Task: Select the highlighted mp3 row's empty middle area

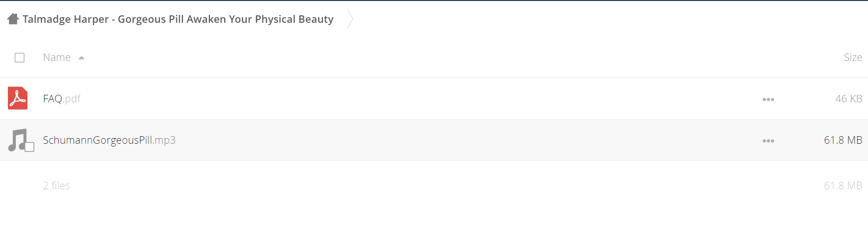Action: [465, 140]
